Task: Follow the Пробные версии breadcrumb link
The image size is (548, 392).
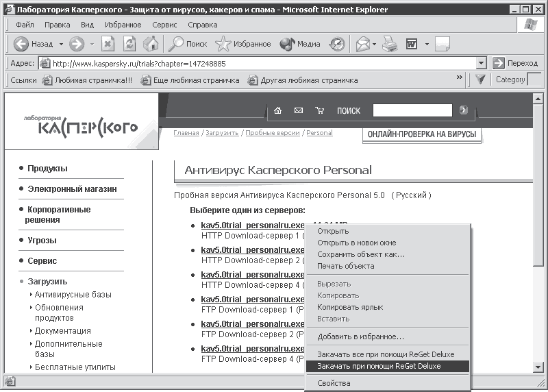Action: click(x=272, y=133)
